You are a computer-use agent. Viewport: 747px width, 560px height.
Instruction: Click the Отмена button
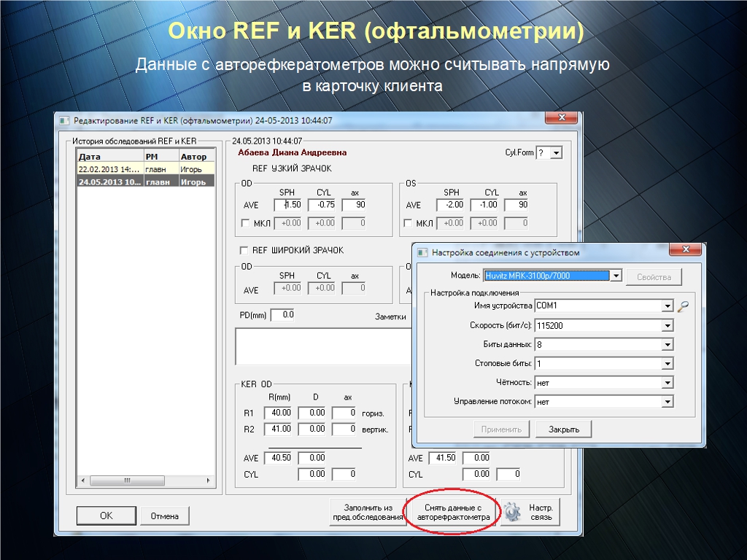[x=165, y=516]
